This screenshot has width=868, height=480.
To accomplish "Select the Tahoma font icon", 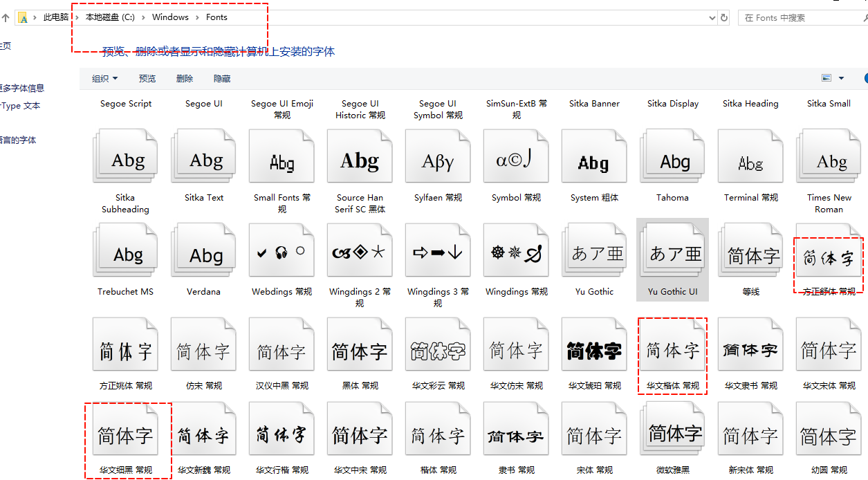I will 672,156.
